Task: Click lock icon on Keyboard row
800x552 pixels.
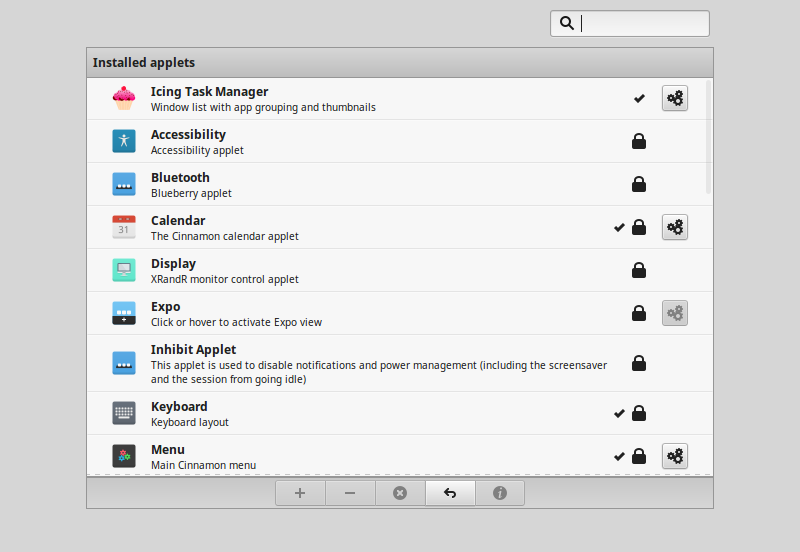Action: (x=639, y=413)
